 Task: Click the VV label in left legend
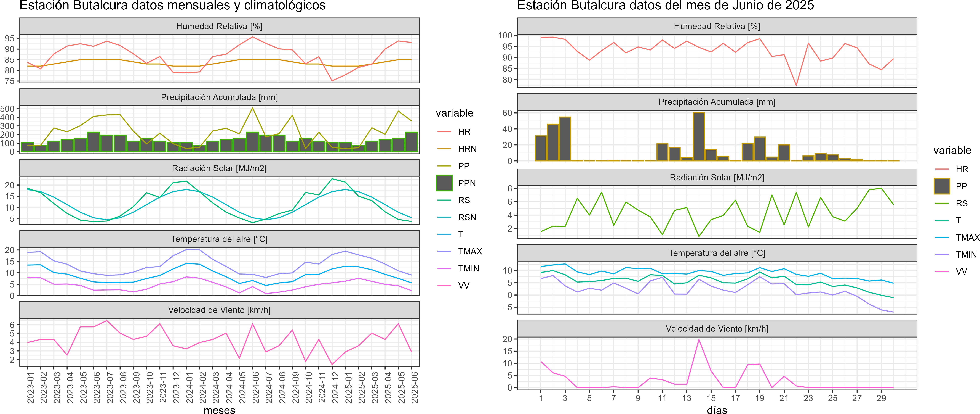pos(464,286)
